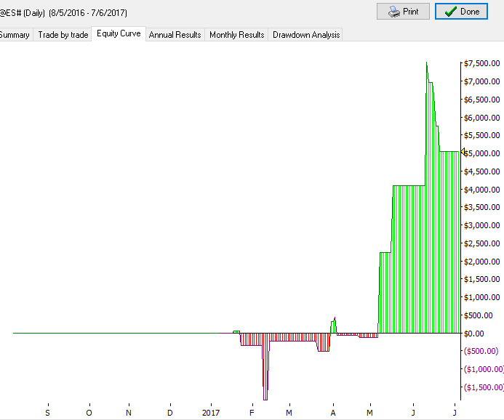Click the printer icon on Print button
Screen dimensions: 504x420
[x=393, y=12]
